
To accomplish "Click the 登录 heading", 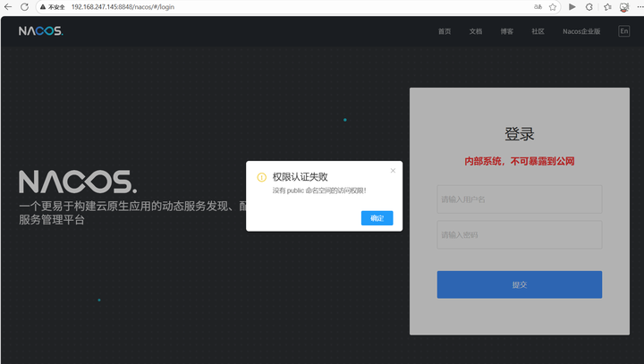I will coord(520,134).
